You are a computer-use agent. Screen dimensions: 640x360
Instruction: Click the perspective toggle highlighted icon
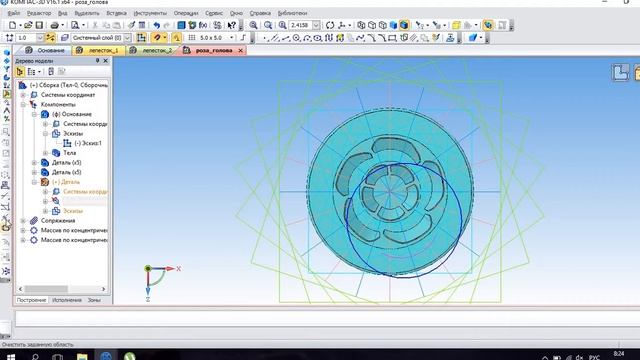[x=488, y=25]
